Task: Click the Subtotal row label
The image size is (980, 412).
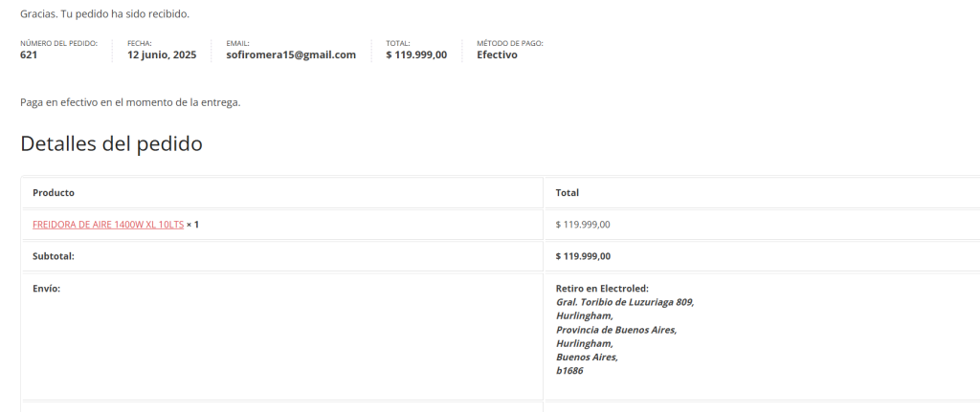Action: pyautogui.click(x=54, y=256)
